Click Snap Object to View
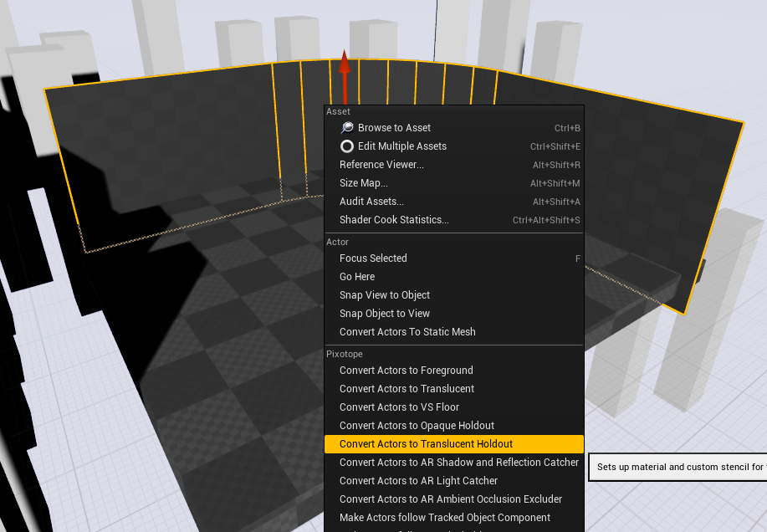The width and height of the screenshot is (767, 532). 385,314
